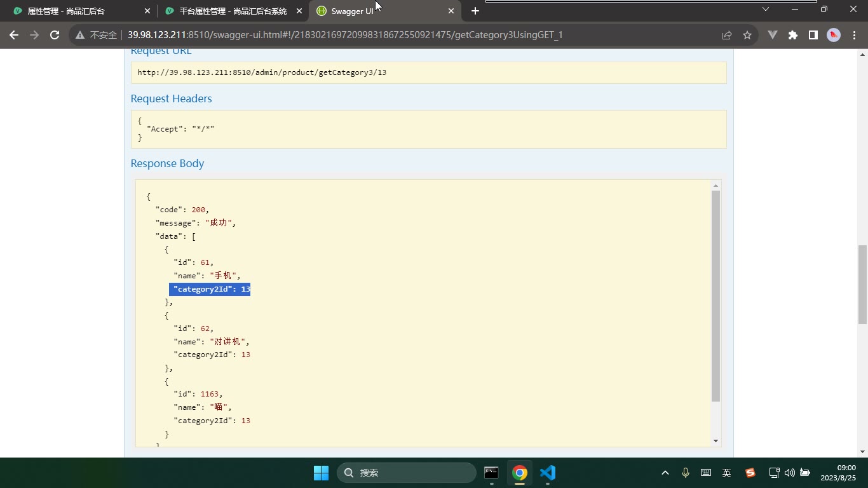868x488 pixels.
Task: Go back to the previous page
Action: [x=14, y=35]
